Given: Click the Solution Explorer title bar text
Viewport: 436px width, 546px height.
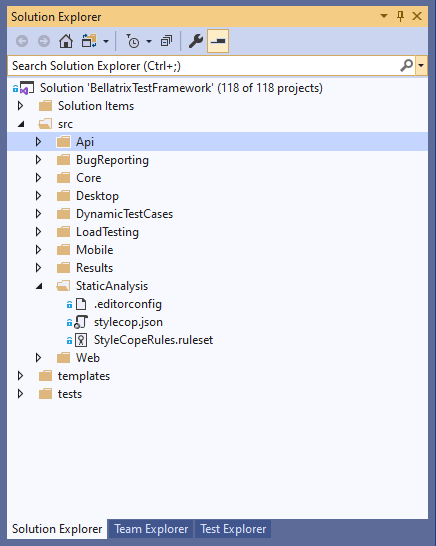Looking at the screenshot, I should click(56, 17).
